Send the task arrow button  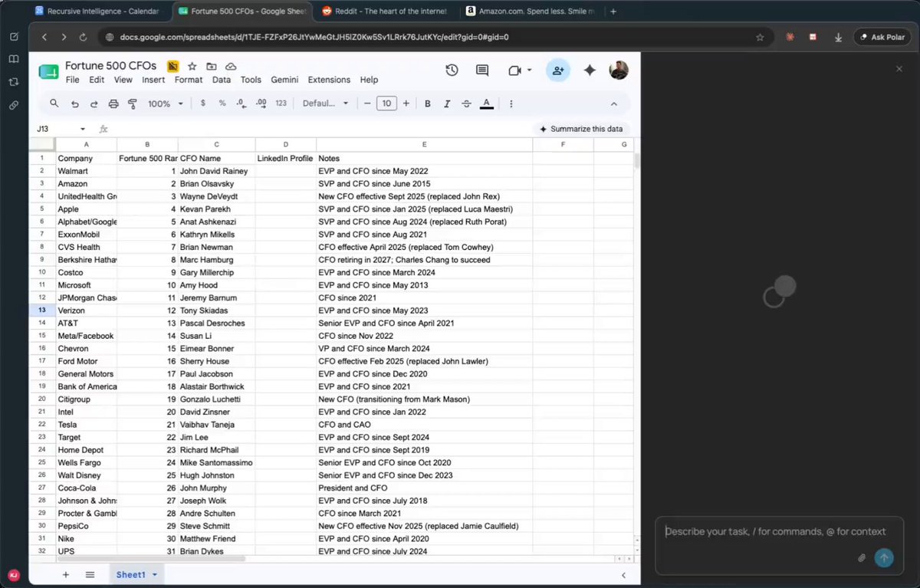884,558
